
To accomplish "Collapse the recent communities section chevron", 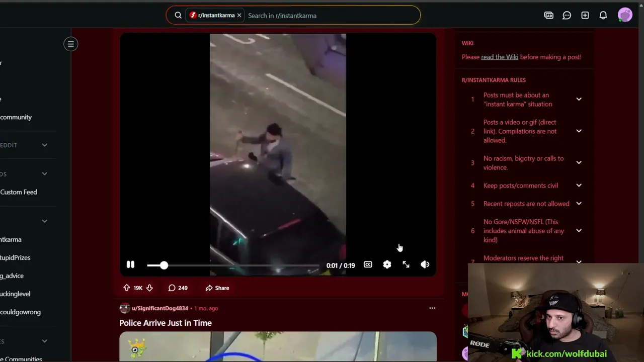I will click(44, 221).
